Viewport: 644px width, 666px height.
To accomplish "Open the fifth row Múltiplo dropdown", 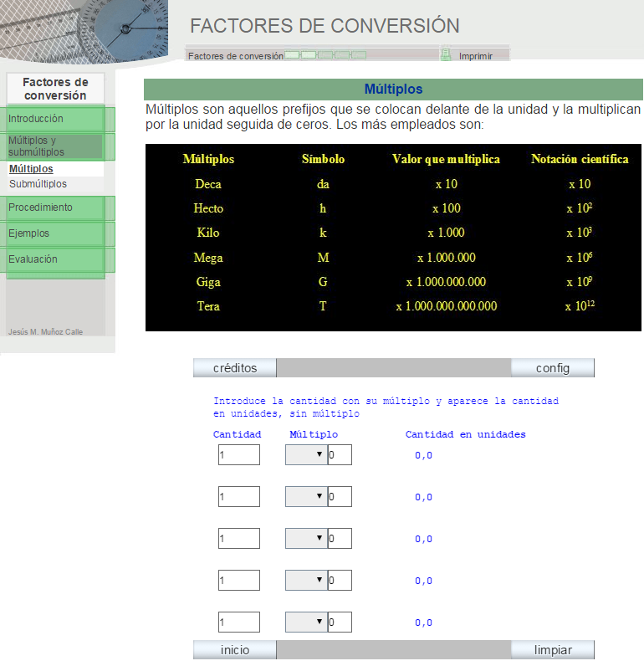I will (305, 622).
